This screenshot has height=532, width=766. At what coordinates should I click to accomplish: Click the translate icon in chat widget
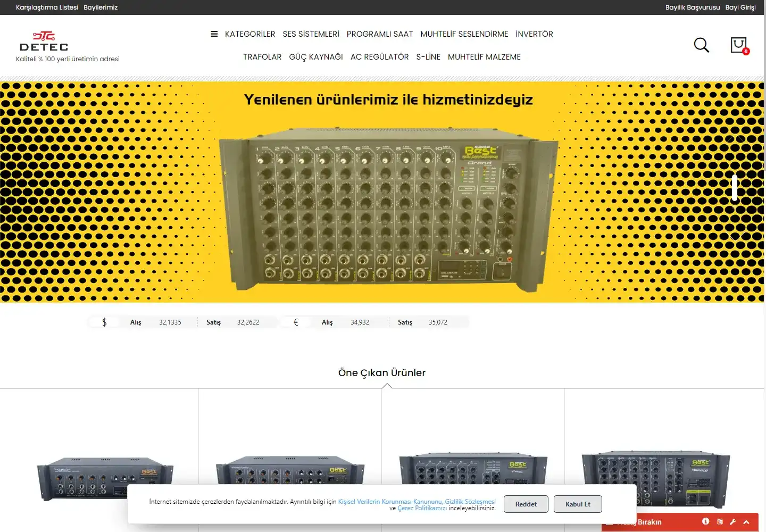(720, 522)
